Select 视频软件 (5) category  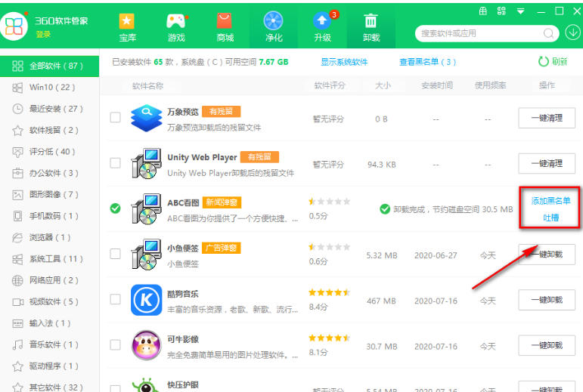point(49,302)
